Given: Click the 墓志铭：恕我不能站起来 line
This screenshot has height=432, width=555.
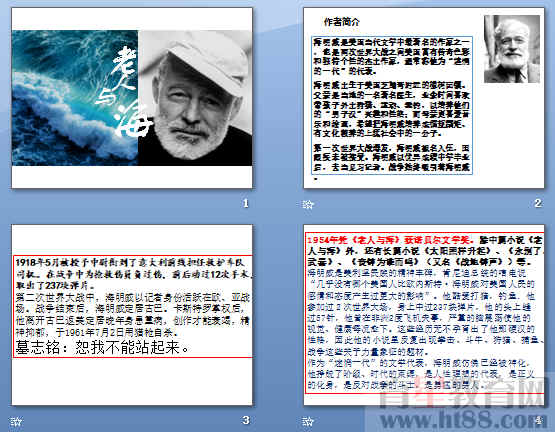Looking at the screenshot, I should [x=103, y=347].
